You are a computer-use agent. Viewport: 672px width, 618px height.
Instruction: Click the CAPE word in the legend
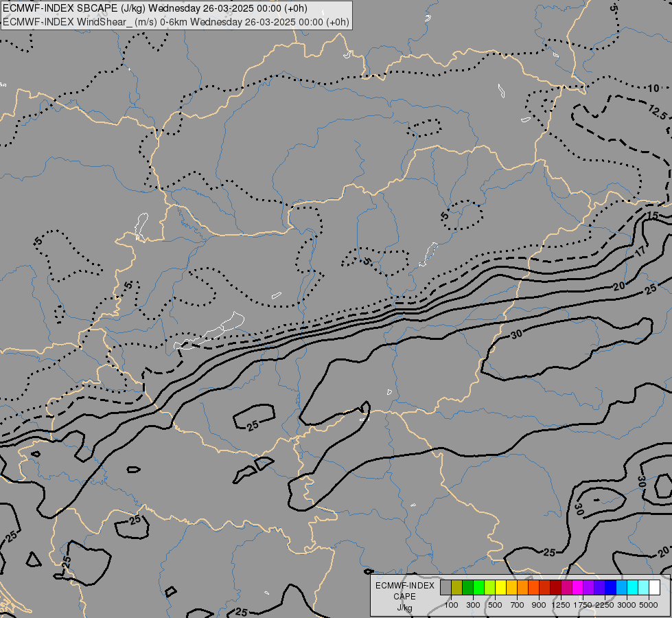[404, 597]
